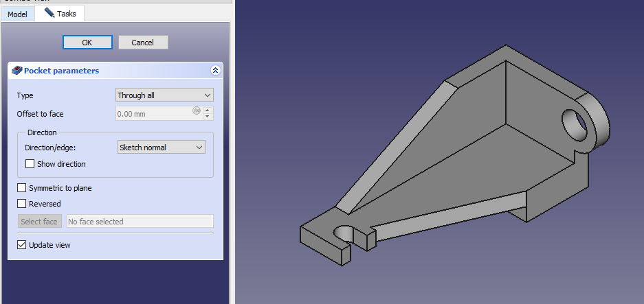Enable Symmetric to plane option

click(x=22, y=188)
